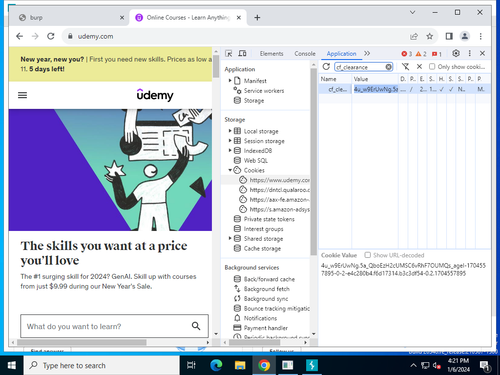Click the yellow warnings count indicator
The height and width of the screenshot is (375, 500).
(x=421, y=54)
